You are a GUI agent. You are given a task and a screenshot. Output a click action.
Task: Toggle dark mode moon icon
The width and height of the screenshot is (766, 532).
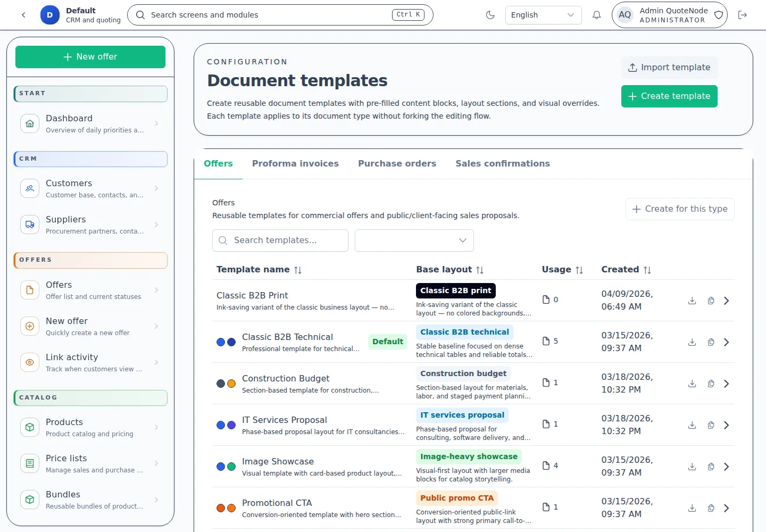click(x=490, y=15)
